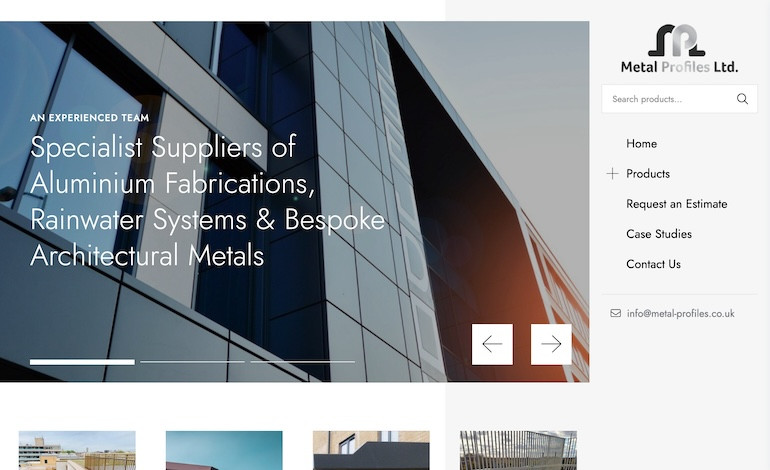Go to Contact Us page

click(x=653, y=264)
